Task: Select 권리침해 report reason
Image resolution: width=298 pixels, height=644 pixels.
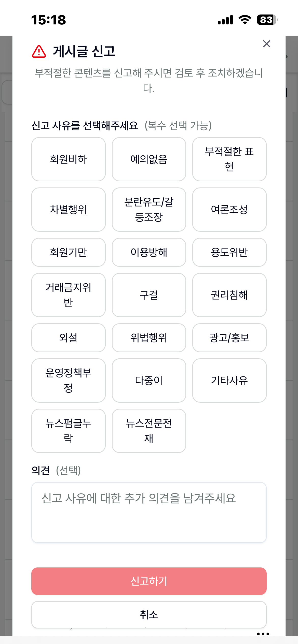Action: tap(229, 295)
